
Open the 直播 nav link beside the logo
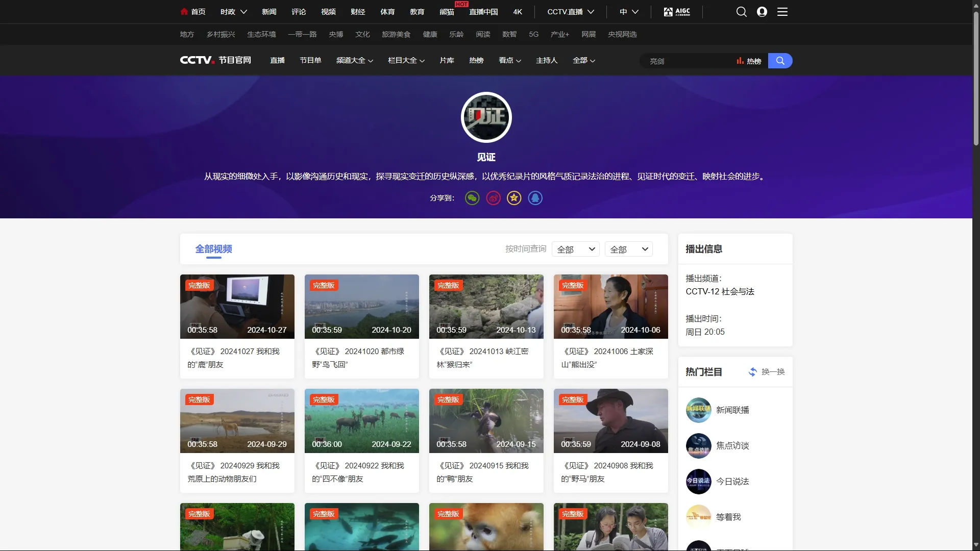click(277, 60)
